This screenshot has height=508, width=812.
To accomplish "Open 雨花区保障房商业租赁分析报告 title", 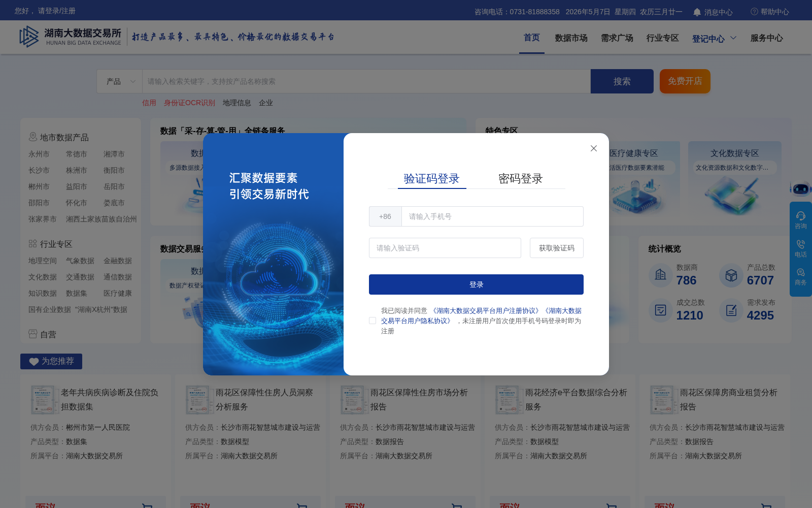I will [x=729, y=400].
